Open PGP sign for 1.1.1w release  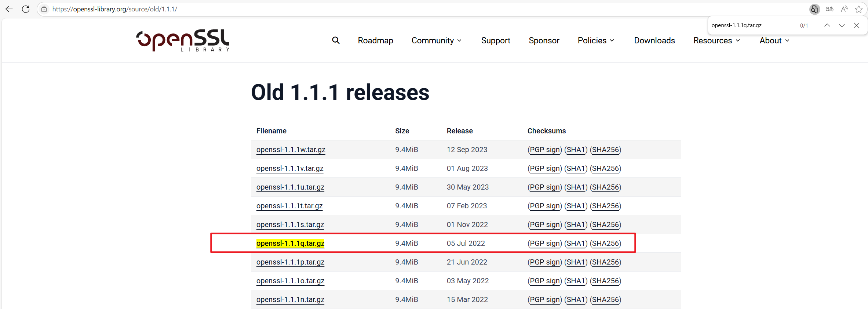(x=545, y=150)
